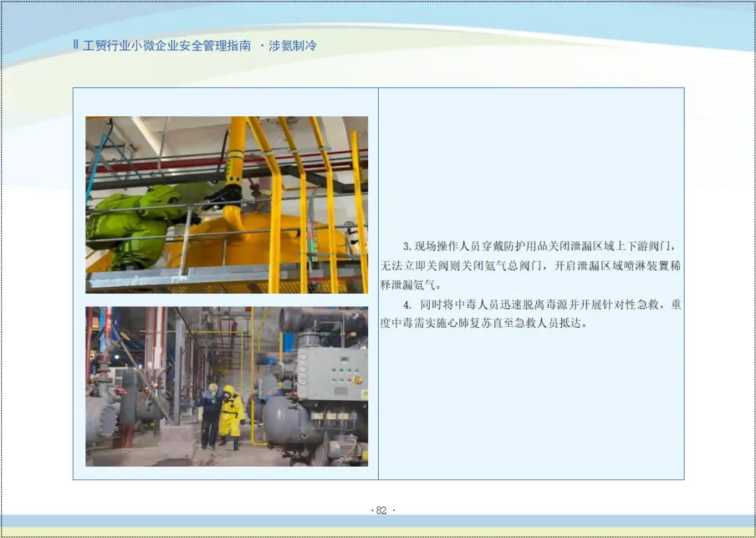This screenshot has width=756, height=538.
Task: Click the line starting 4. 同时将中毒人员
Action: coord(542,304)
